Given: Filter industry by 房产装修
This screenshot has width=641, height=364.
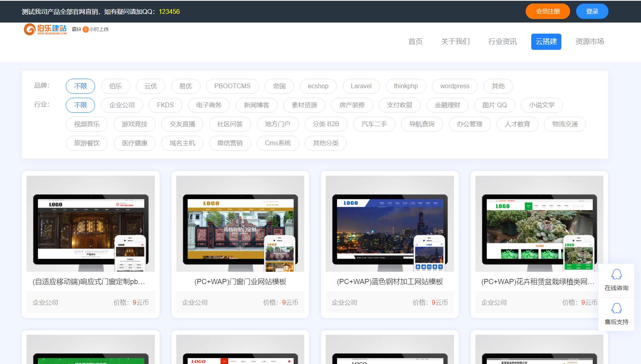Looking at the screenshot, I should 352,105.
